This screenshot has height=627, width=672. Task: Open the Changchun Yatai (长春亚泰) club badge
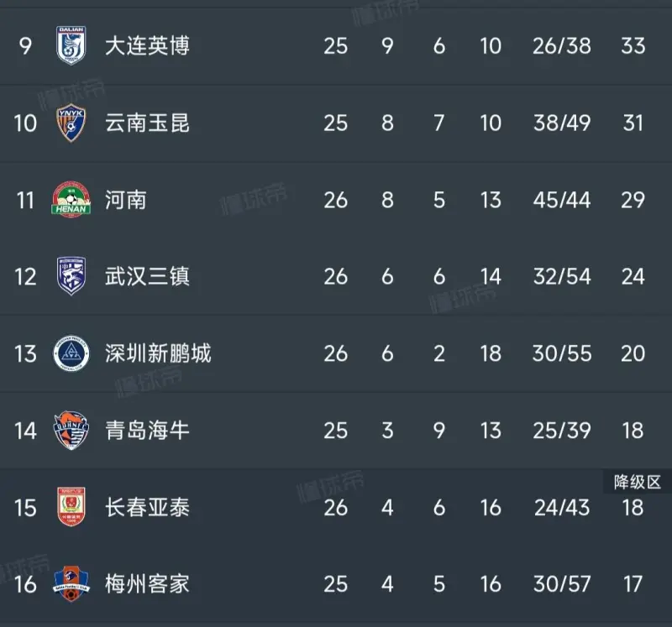click(71, 507)
